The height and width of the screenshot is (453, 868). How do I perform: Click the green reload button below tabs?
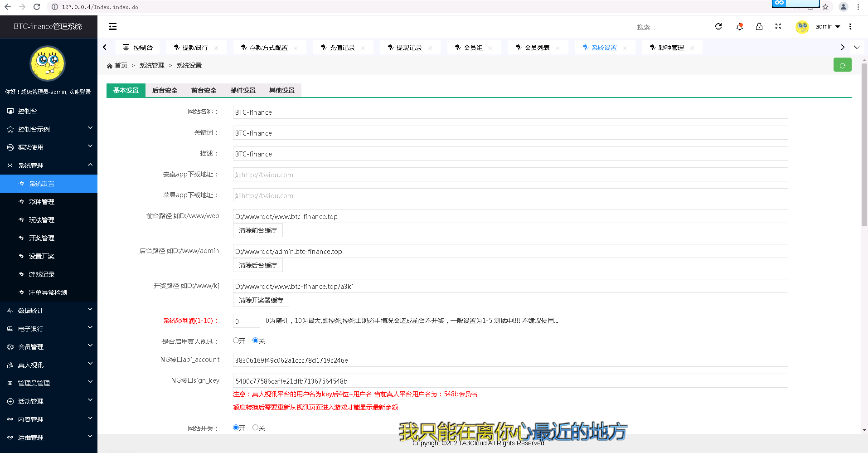(842, 65)
